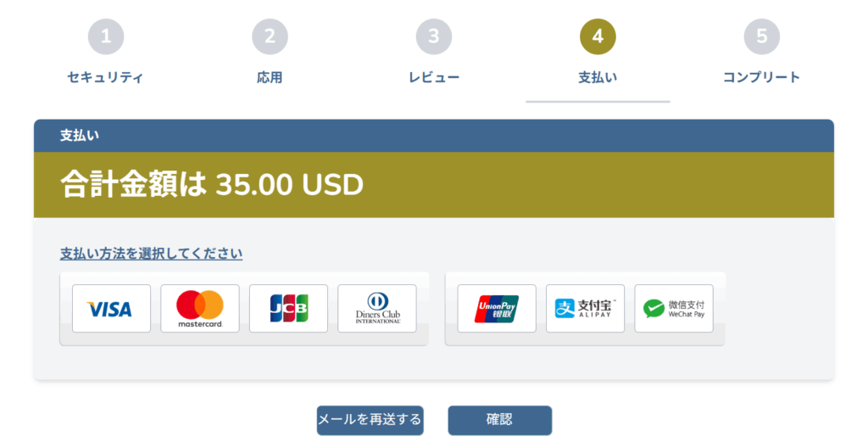
Task: Click the step 1 circle
Action: coord(106,36)
